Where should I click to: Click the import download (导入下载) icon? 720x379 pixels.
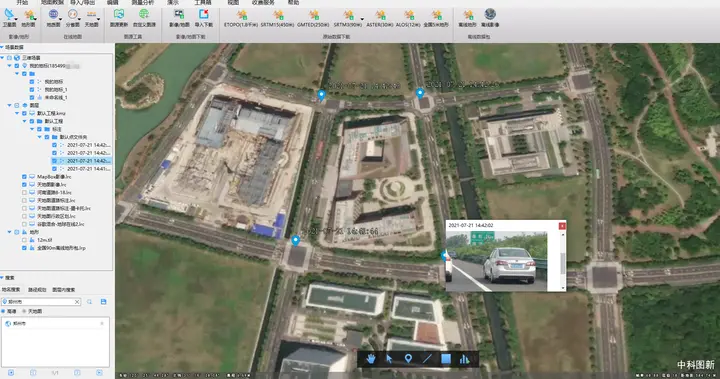pyautogui.click(x=203, y=15)
